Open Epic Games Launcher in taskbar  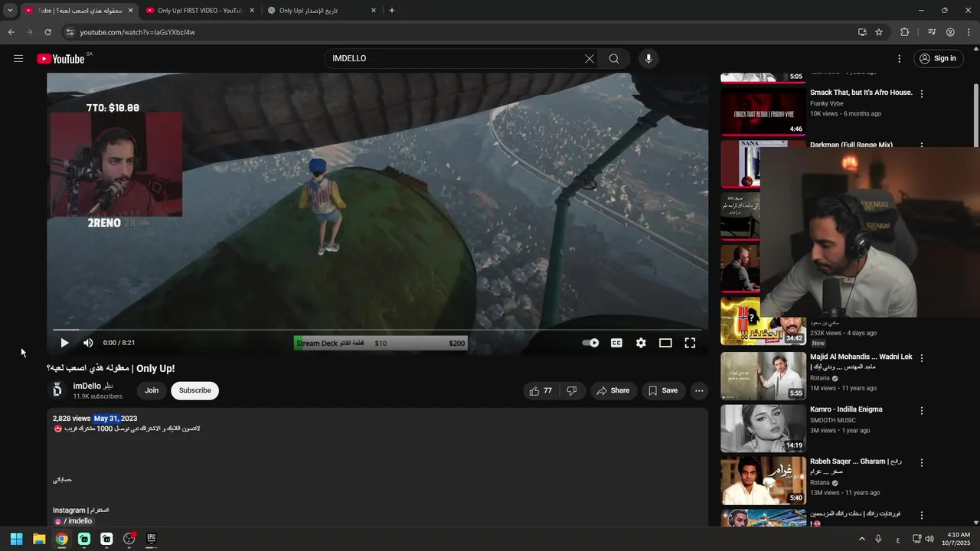click(152, 539)
